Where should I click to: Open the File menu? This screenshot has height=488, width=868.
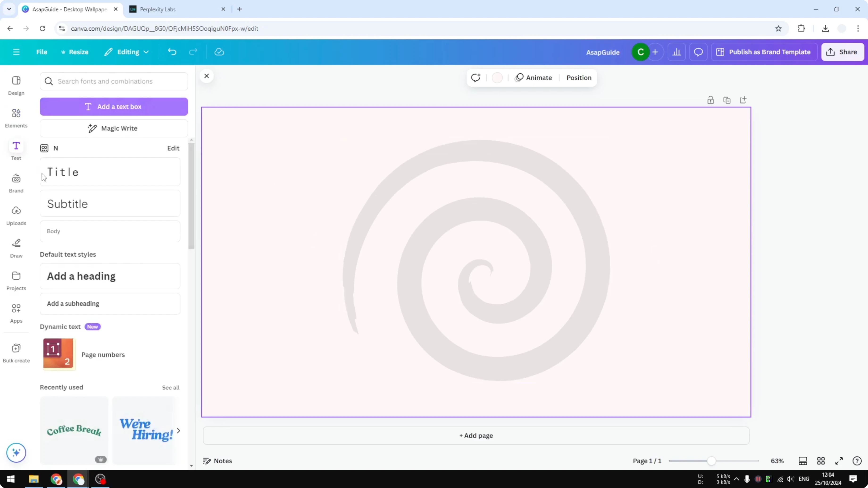[x=42, y=52]
